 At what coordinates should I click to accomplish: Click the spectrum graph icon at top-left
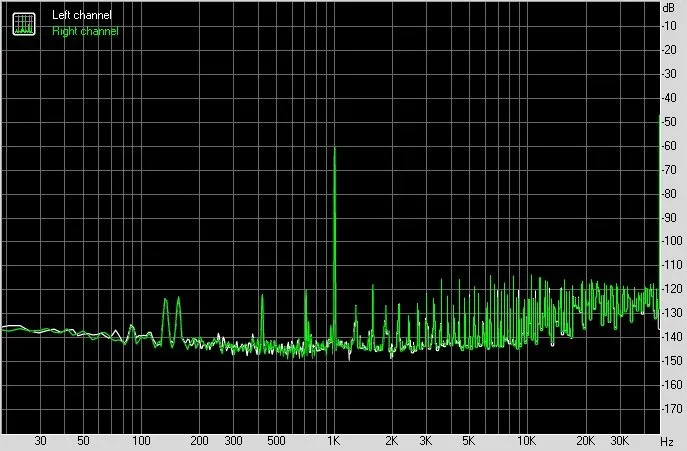(24, 24)
